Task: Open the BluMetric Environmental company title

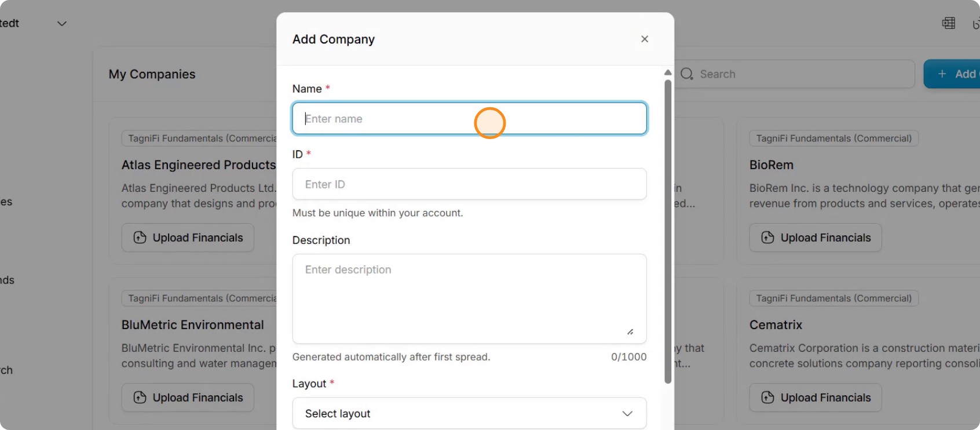Action: click(193, 325)
